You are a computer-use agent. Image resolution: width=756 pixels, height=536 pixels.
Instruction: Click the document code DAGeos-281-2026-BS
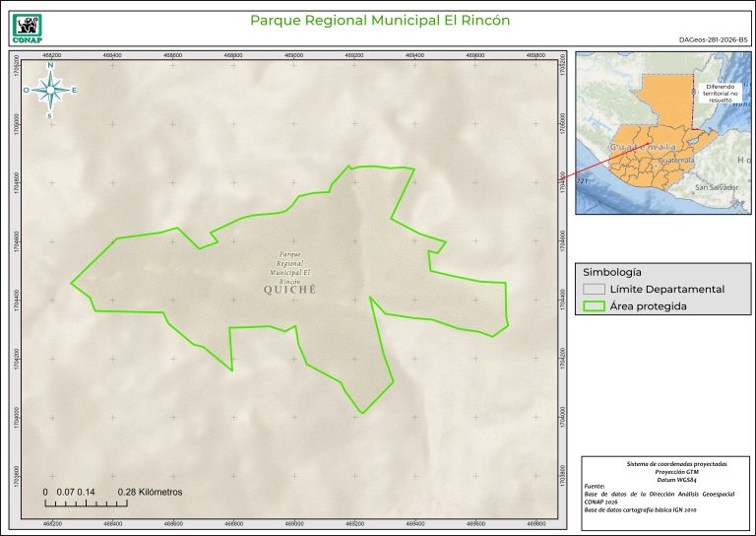(x=713, y=40)
